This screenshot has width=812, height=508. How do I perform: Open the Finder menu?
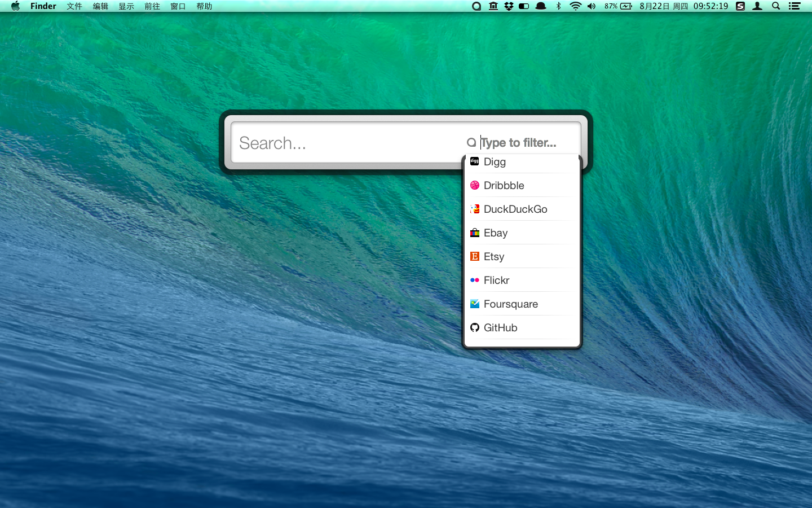(43, 6)
